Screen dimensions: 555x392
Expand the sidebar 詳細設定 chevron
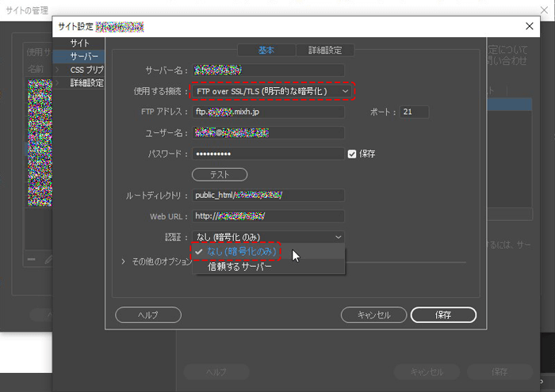point(57,83)
